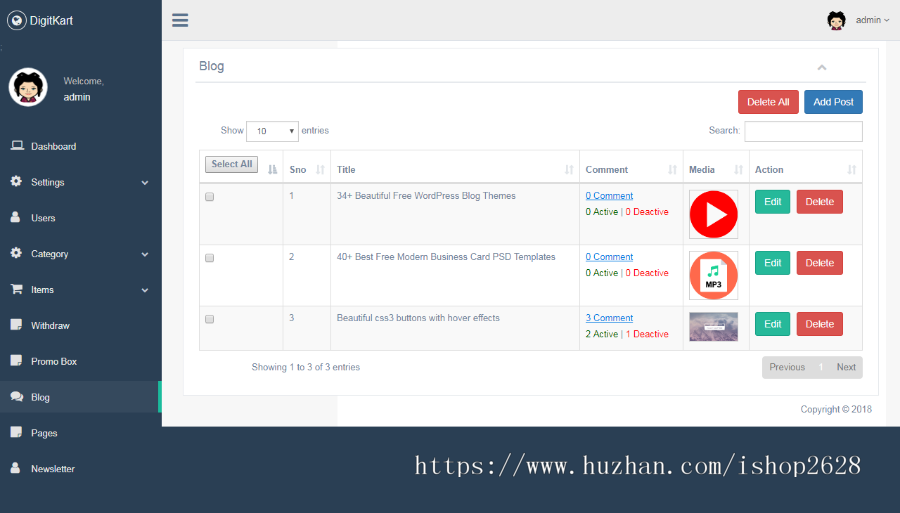This screenshot has width=900, height=513.
Task: Open the entries-per-page dropdown showing 10
Action: click(x=272, y=131)
